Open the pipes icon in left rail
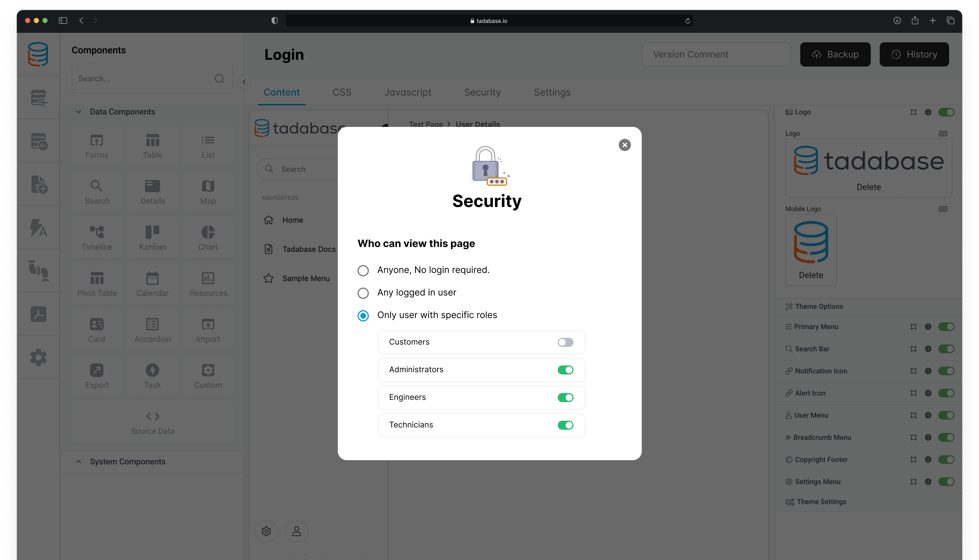The height and width of the screenshot is (560, 979). click(x=38, y=271)
